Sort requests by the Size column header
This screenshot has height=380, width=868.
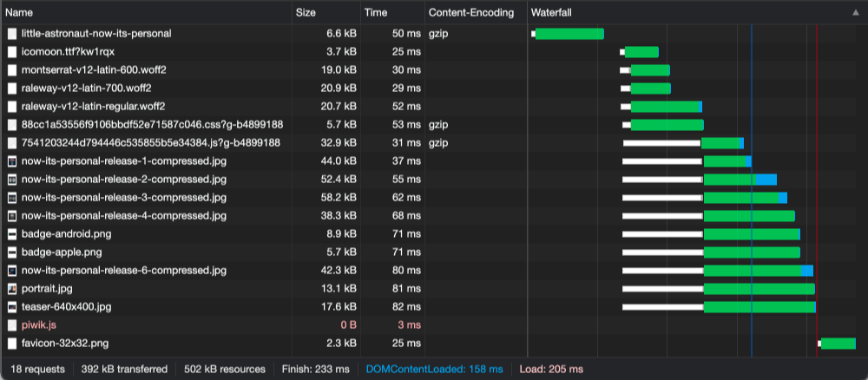coord(306,13)
